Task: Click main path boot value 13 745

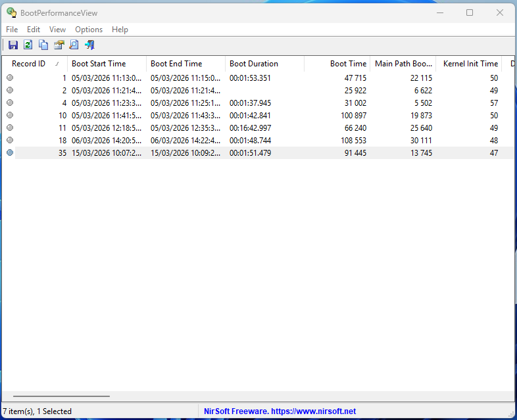Action: 421,153
